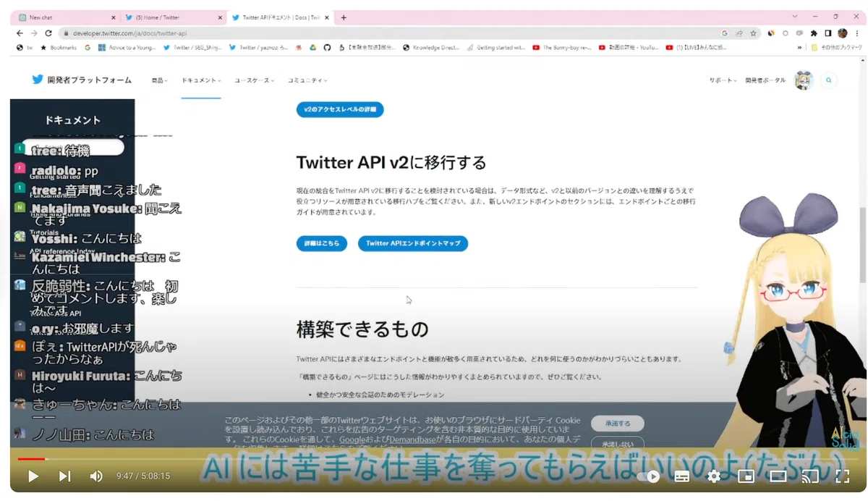
Task: Click the Twitter bird logo on the developer site
Action: click(38, 80)
